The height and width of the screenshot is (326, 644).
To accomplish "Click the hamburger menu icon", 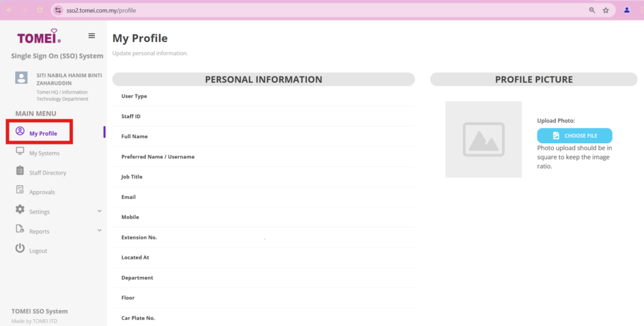I will (x=92, y=36).
